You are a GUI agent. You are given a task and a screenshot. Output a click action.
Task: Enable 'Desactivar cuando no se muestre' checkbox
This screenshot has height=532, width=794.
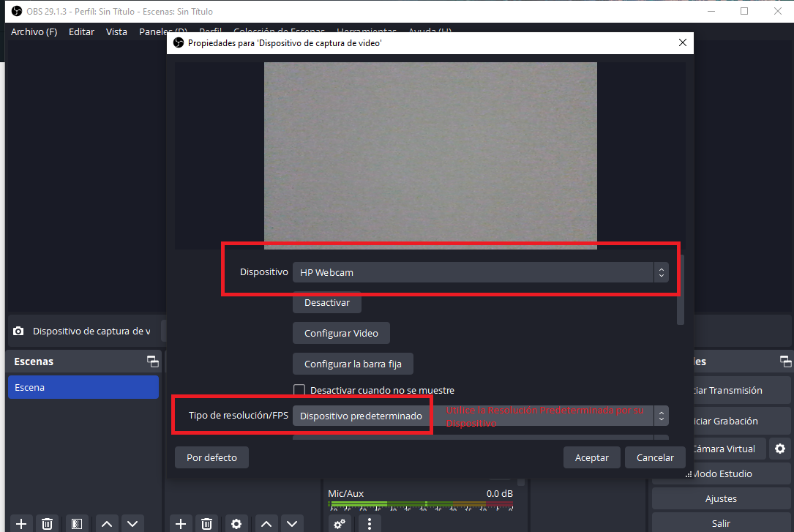tap(299, 391)
